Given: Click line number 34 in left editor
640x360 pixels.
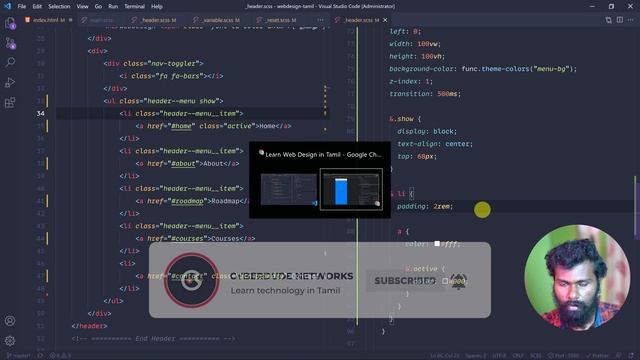Looking at the screenshot, I should coord(40,113).
